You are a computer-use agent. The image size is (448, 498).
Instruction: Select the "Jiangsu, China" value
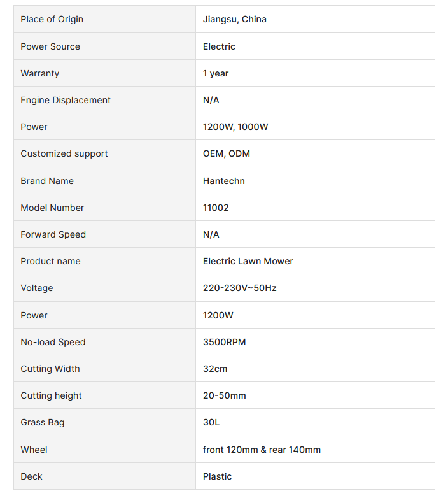[234, 19]
